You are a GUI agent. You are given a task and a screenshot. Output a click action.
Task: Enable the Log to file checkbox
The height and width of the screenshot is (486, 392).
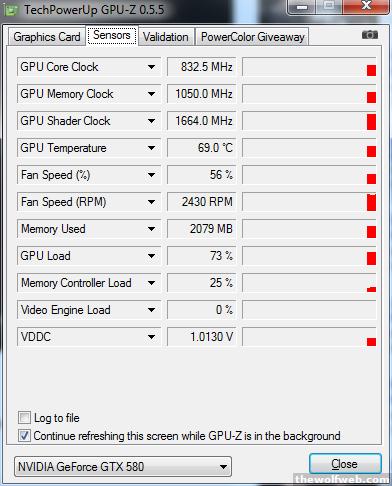point(24,418)
